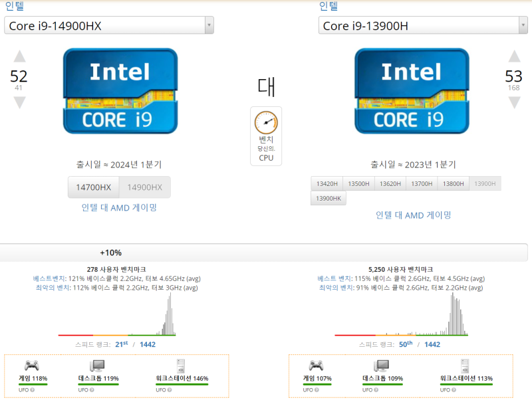
Task: Open right 베스트 벤치 link for 13900H
Action: coord(334,278)
